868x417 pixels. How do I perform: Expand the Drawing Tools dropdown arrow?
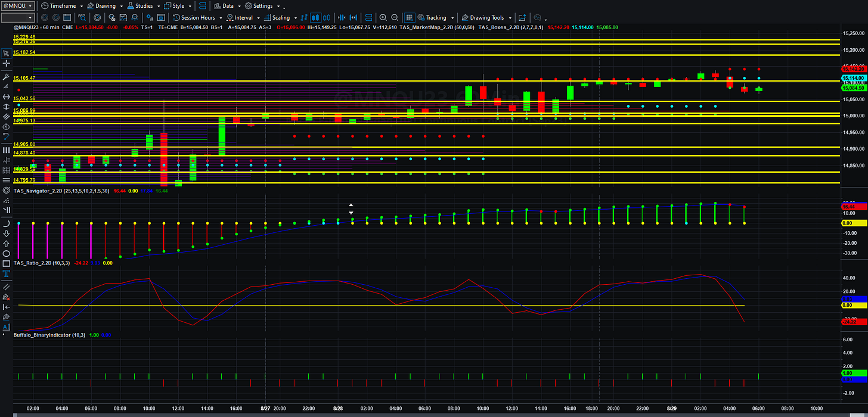point(510,18)
